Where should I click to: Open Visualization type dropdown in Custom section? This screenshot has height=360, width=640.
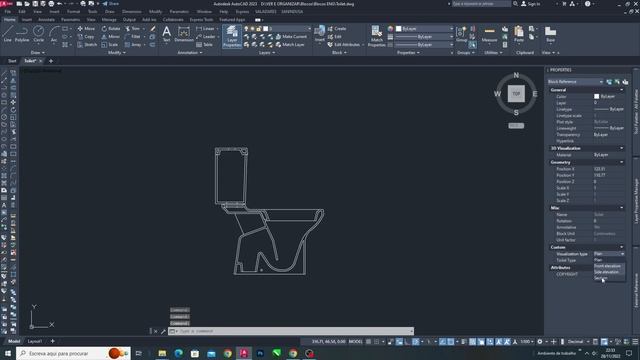[609, 254]
